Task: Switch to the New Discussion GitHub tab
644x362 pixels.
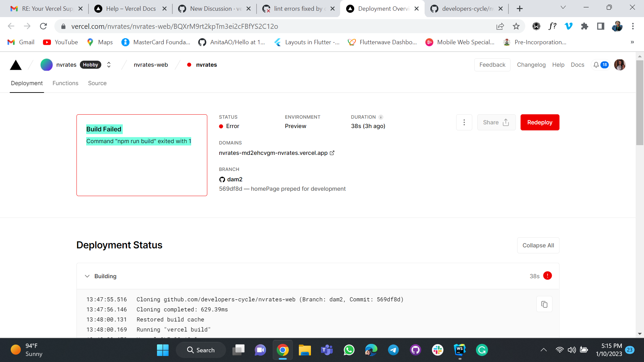Action: click(x=215, y=9)
